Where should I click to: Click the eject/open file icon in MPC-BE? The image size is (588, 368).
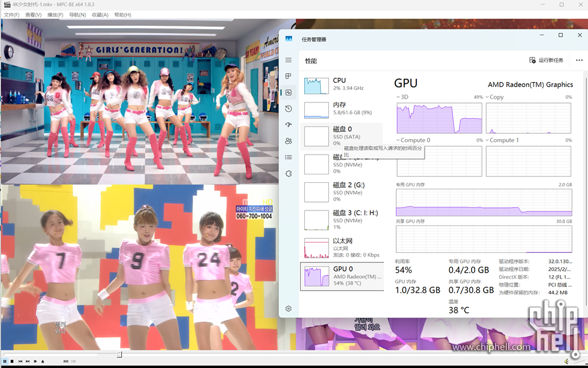pyautogui.click(x=43, y=361)
